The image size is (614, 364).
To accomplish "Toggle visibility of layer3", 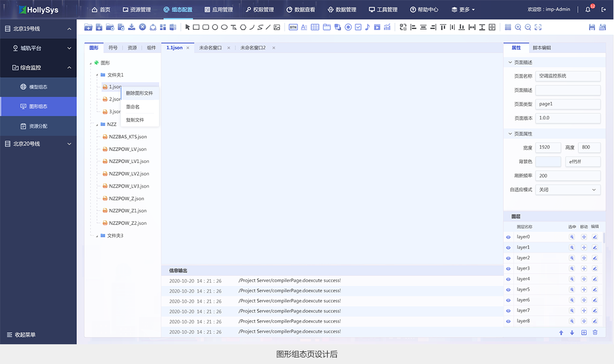I will click(508, 269).
